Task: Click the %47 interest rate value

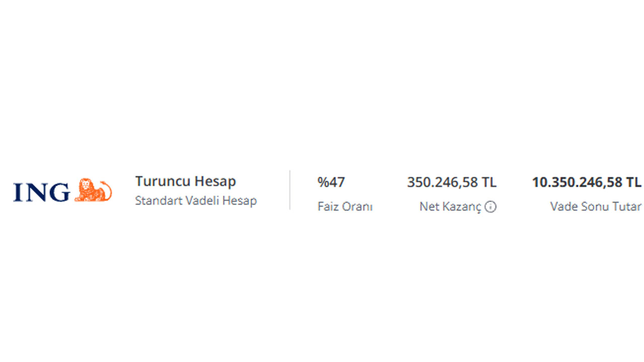Action: 331,182
